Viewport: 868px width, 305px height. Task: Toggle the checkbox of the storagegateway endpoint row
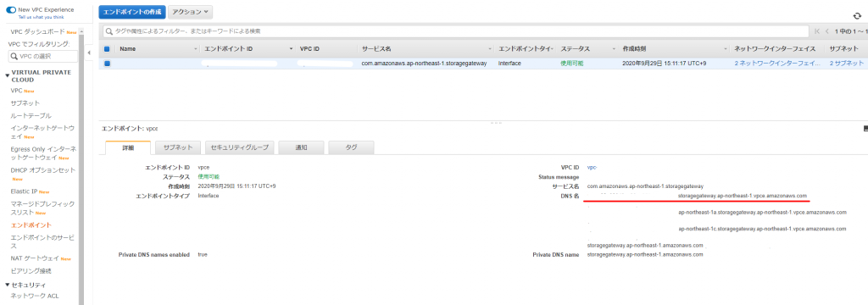(107, 63)
